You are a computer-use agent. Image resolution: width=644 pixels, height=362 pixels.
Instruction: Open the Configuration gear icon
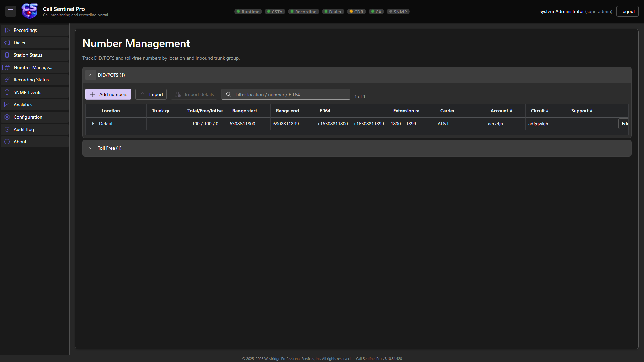pyautogui.click(x=7, y=117)
